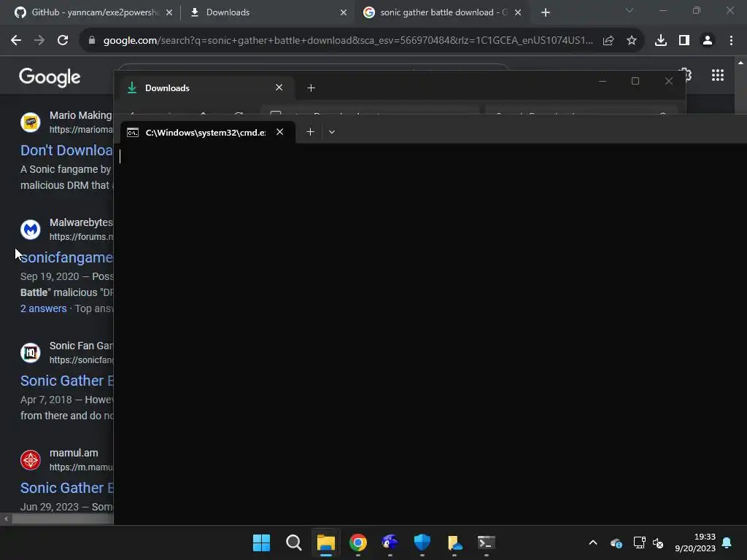Viewport: 747px width, 560px height.
Task: Open "2 answers" link
Action: point(43,308)
